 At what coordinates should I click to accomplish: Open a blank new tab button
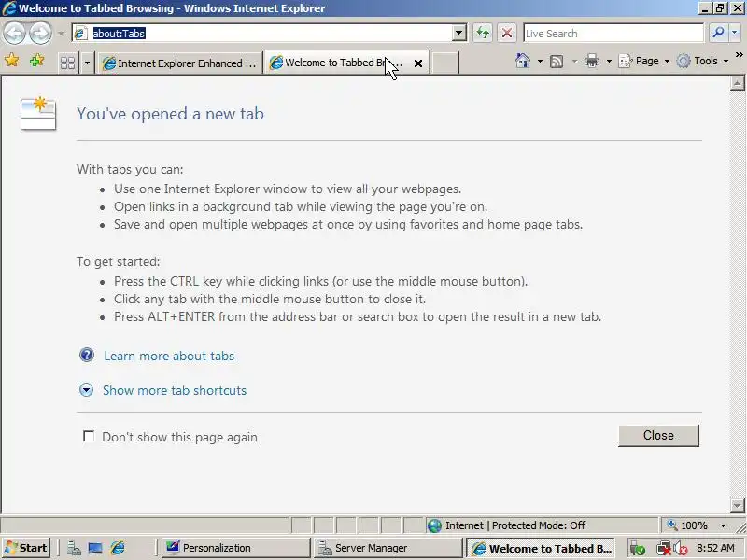(445, 63)
